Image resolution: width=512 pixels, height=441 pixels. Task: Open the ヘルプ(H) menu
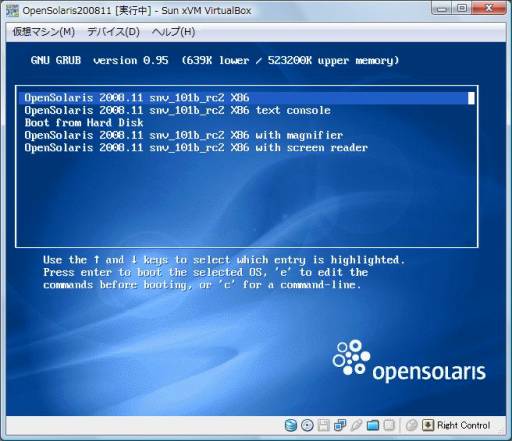click(173, 32)
